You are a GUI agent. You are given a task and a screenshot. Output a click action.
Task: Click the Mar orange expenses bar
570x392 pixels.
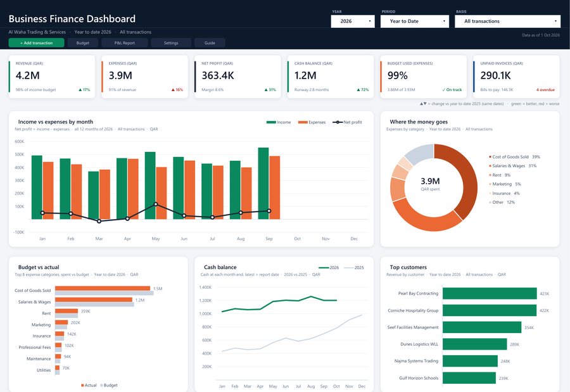click(x=104, y=194)
